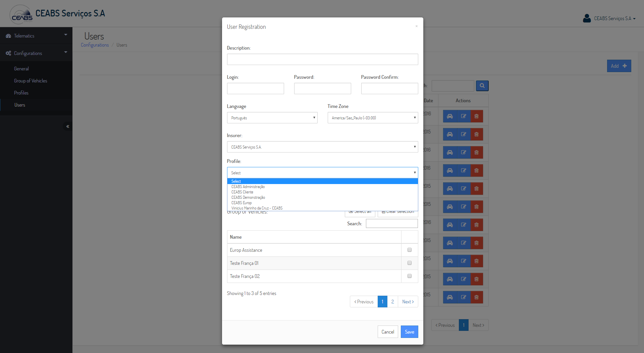The width and height of the screenshot is (644, 353).
Task: Click the trash icon in third users table row
Action: click(x=477, y=153)
